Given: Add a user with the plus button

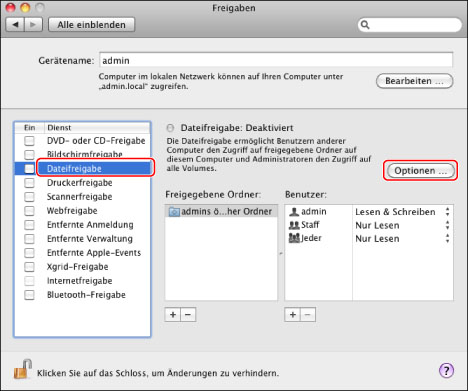Looking at the screenshot, I should click(x=293, y=315).
